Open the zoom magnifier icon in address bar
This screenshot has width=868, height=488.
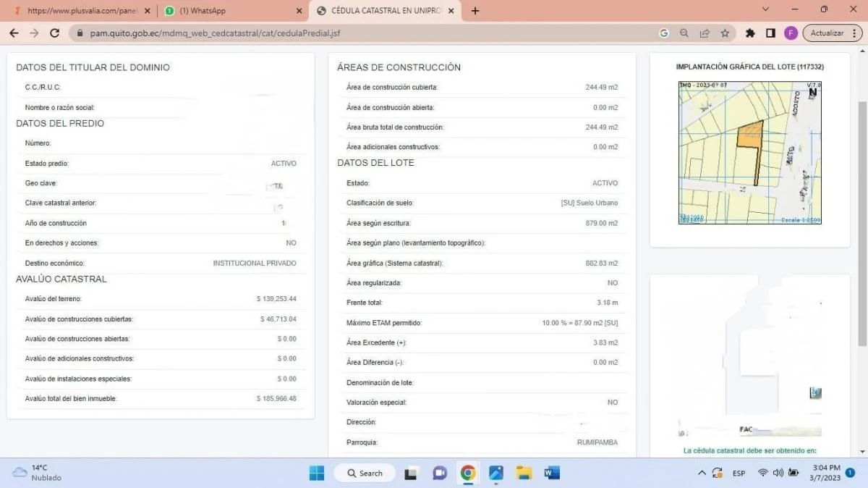pyautogui.click(x=684, y=33)
